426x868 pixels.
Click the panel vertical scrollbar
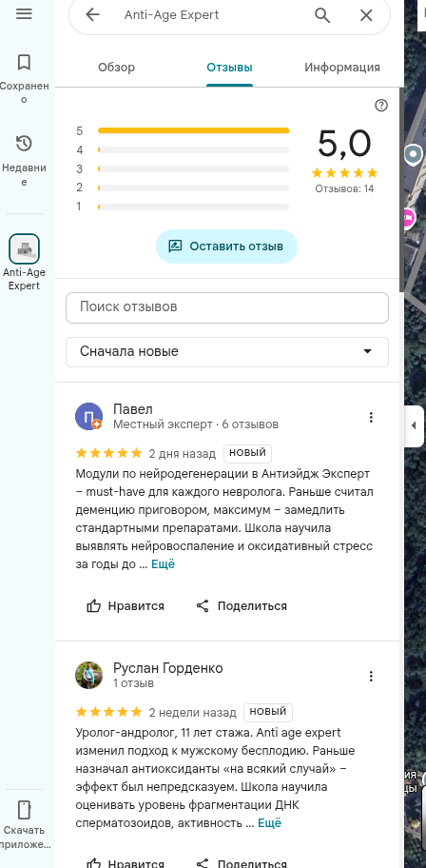(x=401, y=188)
